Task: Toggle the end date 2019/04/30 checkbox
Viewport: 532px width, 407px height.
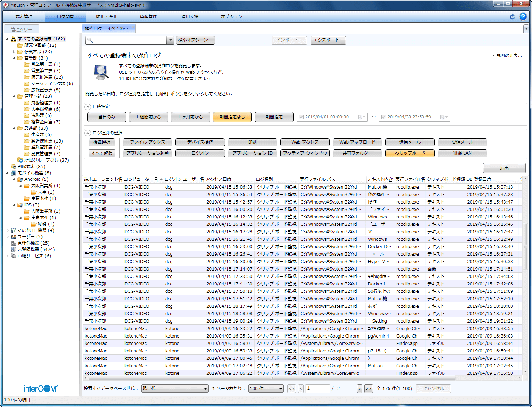Action: [383, 117]
